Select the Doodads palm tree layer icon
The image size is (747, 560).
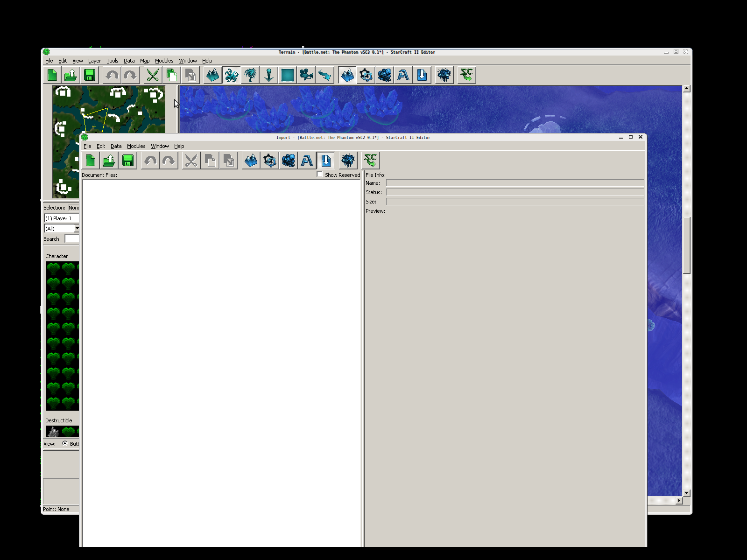point(250,76)
